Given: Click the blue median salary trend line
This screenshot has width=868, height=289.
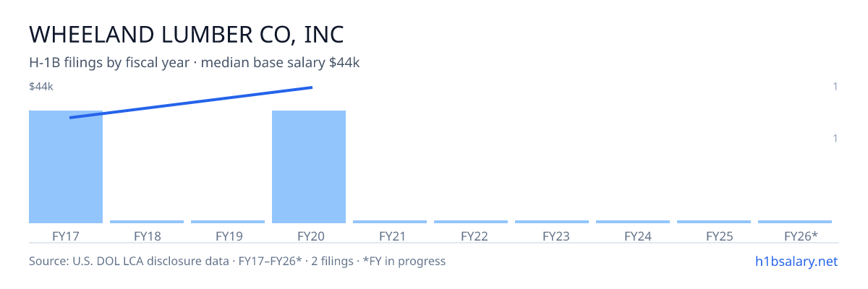Looking at the screenshot, I should [191, 103].
